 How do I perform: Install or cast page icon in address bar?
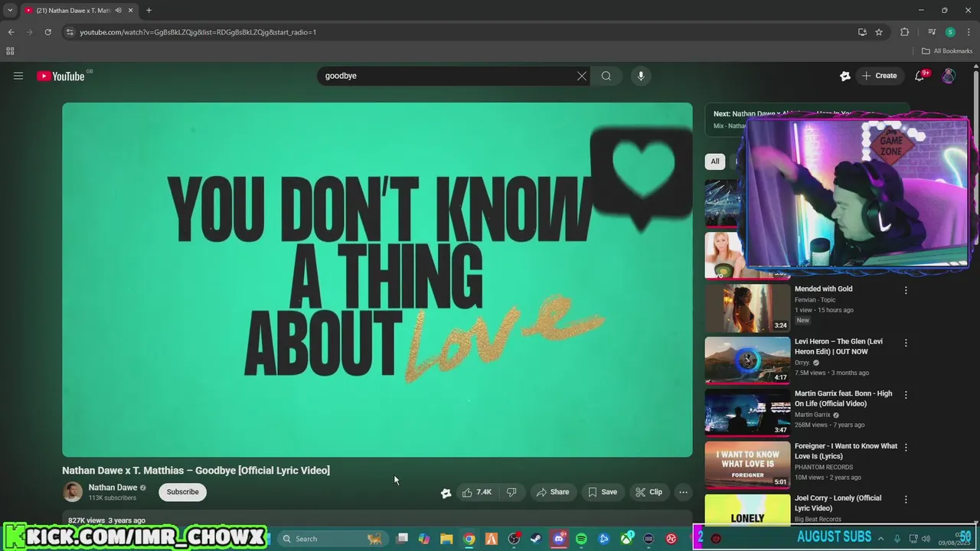point(862,32)
